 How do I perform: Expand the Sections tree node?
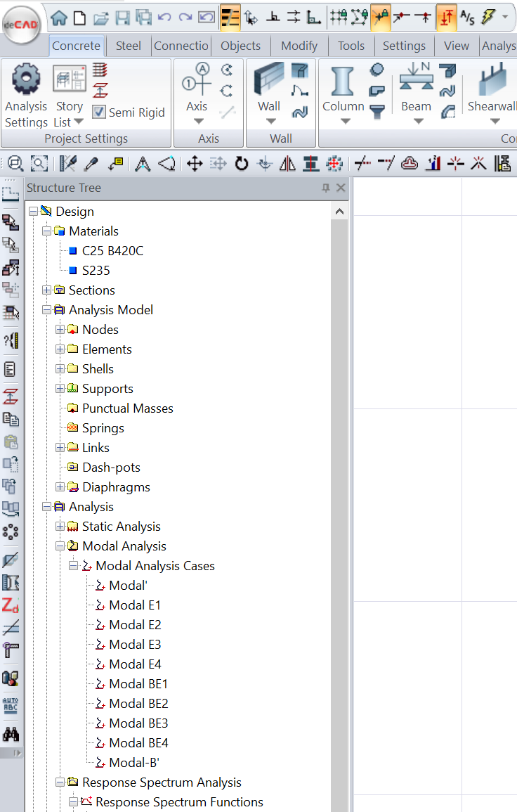pos(47,290)
